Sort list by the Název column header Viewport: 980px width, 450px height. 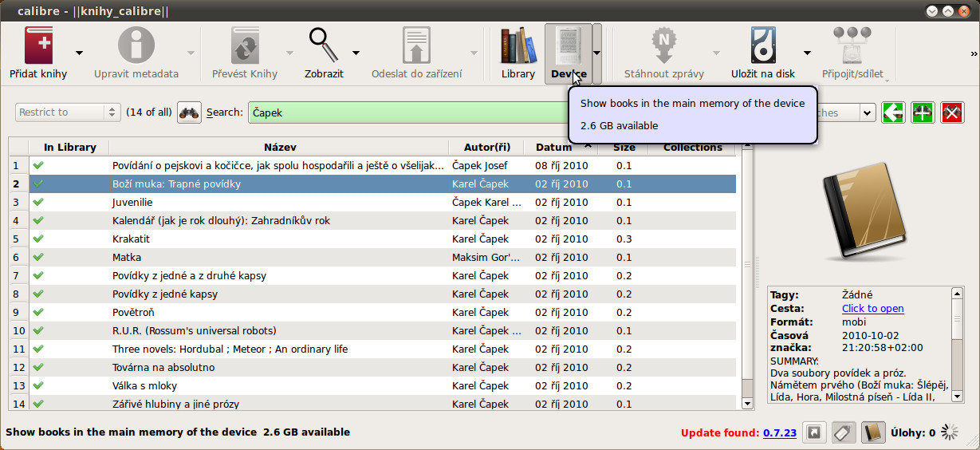tap(279, 147)
